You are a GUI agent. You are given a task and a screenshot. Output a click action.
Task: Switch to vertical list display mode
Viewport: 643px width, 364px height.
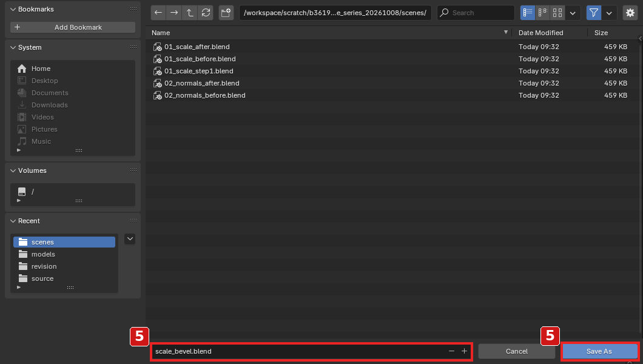(x=528, y=13)
